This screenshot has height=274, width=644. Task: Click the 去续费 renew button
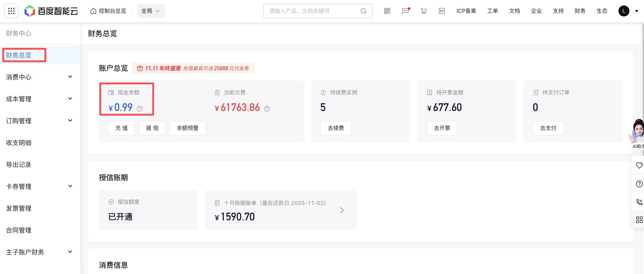[x=335, y=128]
